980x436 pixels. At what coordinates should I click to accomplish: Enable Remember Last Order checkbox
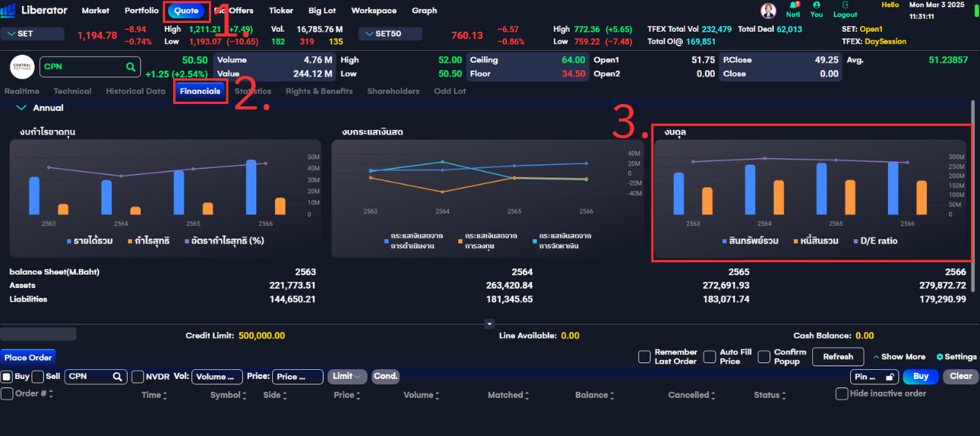click(644, 356)
